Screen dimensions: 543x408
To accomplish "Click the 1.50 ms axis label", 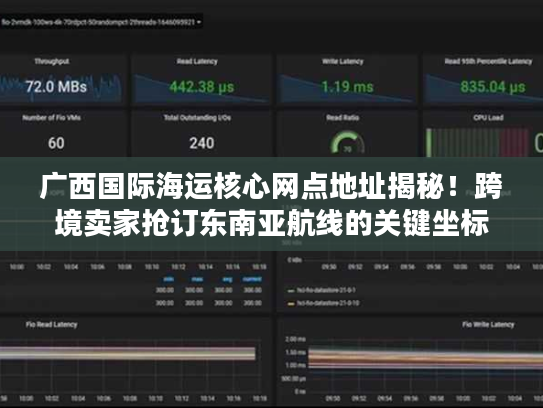I will 295,352.
